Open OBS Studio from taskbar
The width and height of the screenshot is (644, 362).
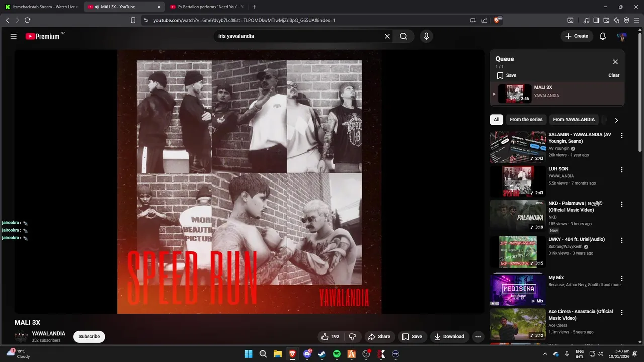(366, 354)
